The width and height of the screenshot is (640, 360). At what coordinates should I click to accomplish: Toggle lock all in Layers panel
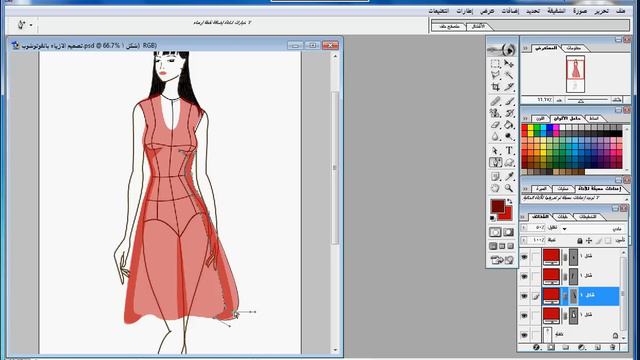point(580,241)
